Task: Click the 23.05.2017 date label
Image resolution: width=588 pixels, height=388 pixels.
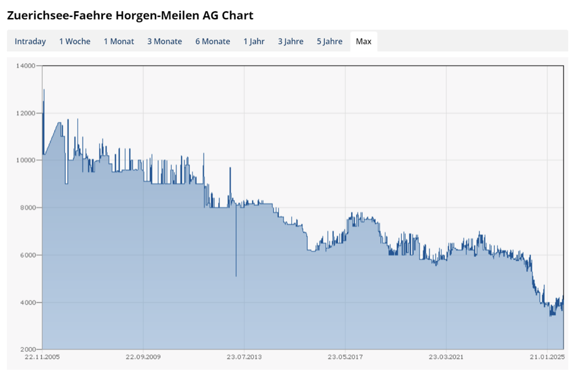Action: [x=345, y=357]
